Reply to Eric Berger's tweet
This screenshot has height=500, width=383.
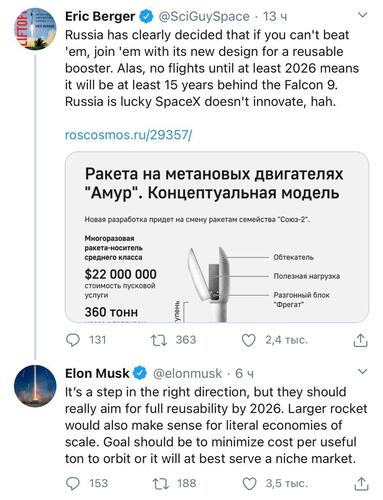(x=73, y=340)
